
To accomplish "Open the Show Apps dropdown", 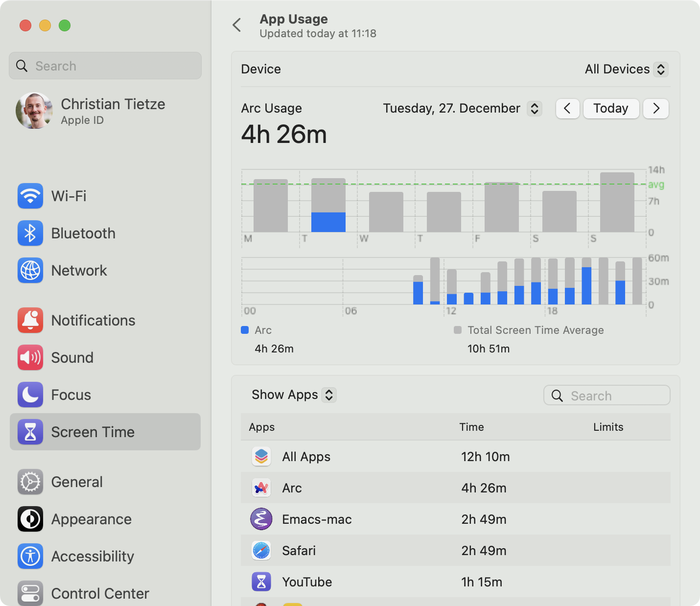I will click(x=292, y=395).
